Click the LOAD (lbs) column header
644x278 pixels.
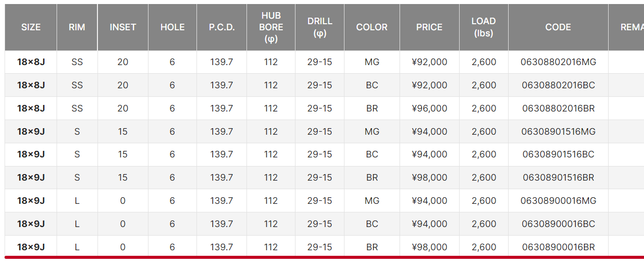coord(483,27)
